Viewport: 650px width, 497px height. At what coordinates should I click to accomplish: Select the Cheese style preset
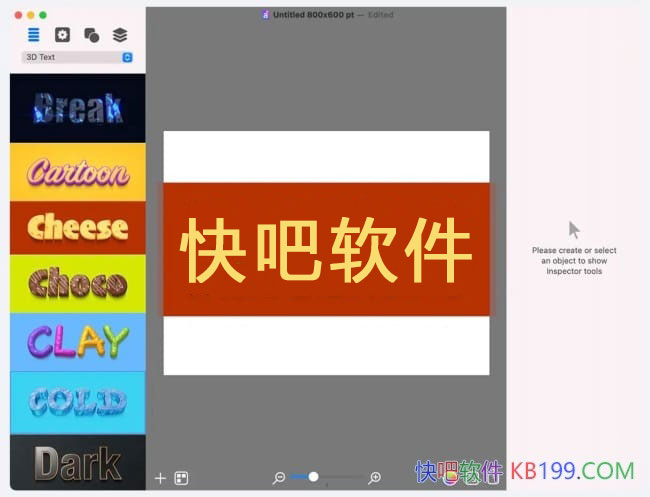click(77, 228)
